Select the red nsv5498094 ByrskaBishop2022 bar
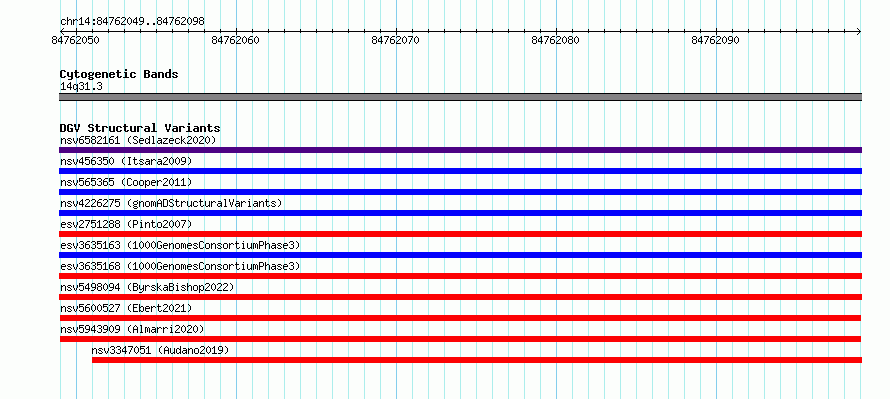Viewport: 890px width, 399px height. [x=460, y=297]
